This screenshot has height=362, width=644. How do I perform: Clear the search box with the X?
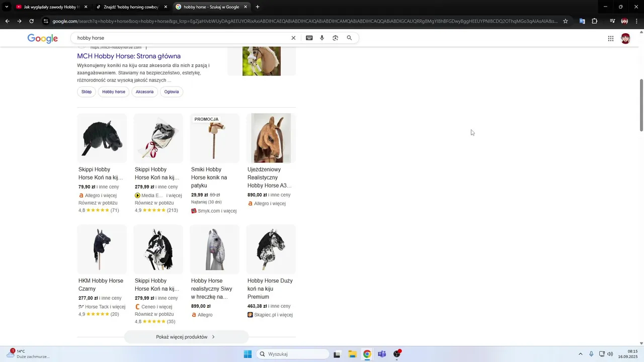pos(294,38)
